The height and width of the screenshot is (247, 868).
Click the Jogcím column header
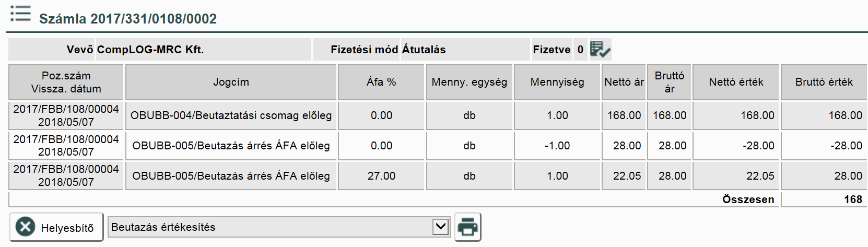tap(231, 82)
